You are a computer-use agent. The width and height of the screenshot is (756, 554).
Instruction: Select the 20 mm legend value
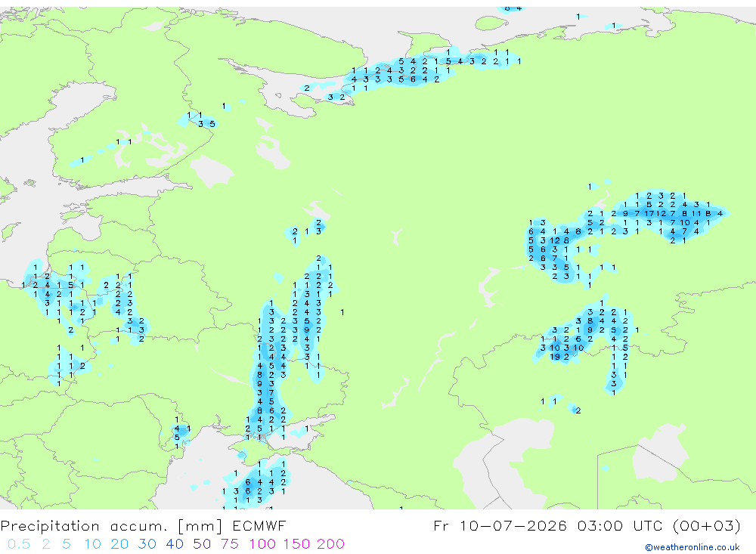click(x=119, y=544)
